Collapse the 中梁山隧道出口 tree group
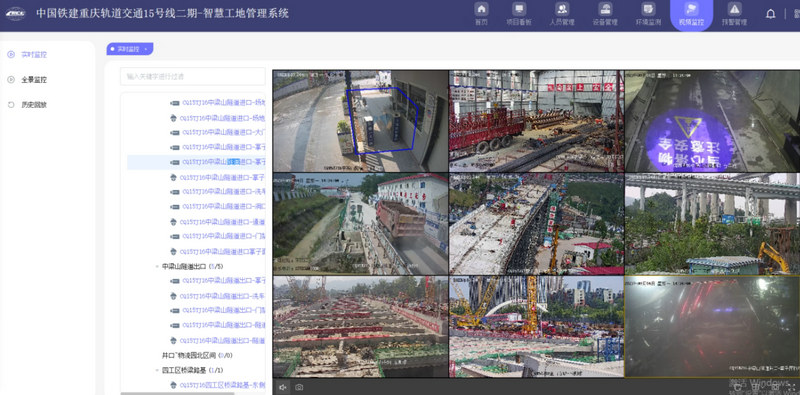Viewport: 800px width, 395px height. [x=157, y=266]
